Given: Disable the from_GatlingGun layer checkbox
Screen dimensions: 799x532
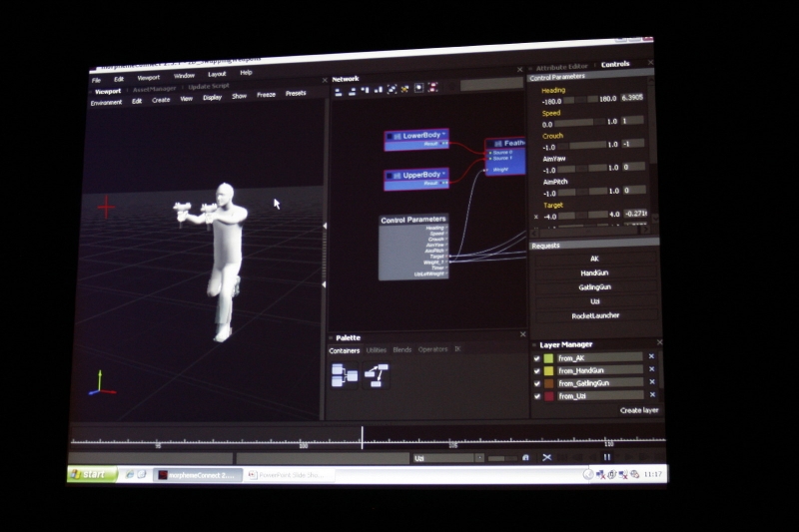Looking at the screenshot, I should pos(537,383).
